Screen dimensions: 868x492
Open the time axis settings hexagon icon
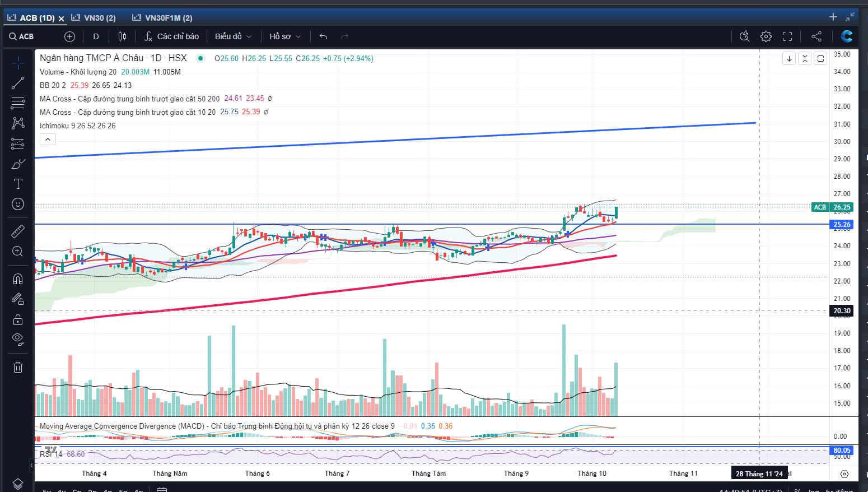[x=844, y=474]
